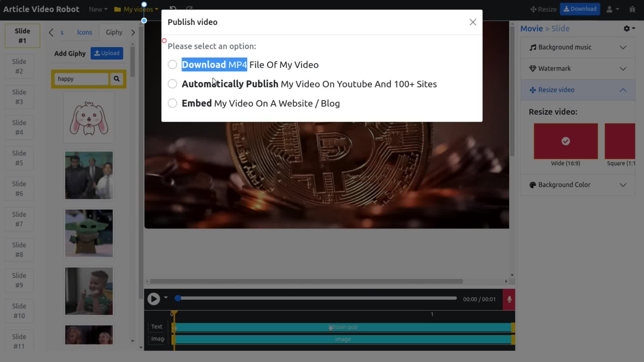Select Download MP4 File radio button

(172, 64)
